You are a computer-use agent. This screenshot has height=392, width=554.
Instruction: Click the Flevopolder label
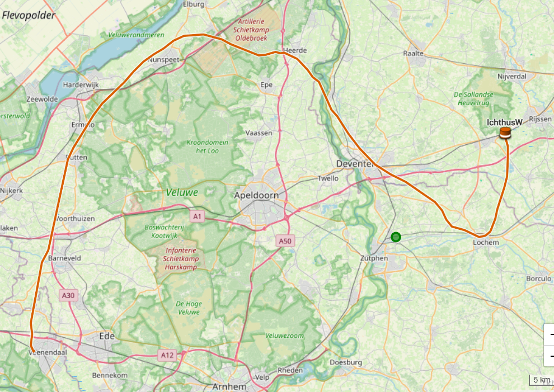click(29, 15)
